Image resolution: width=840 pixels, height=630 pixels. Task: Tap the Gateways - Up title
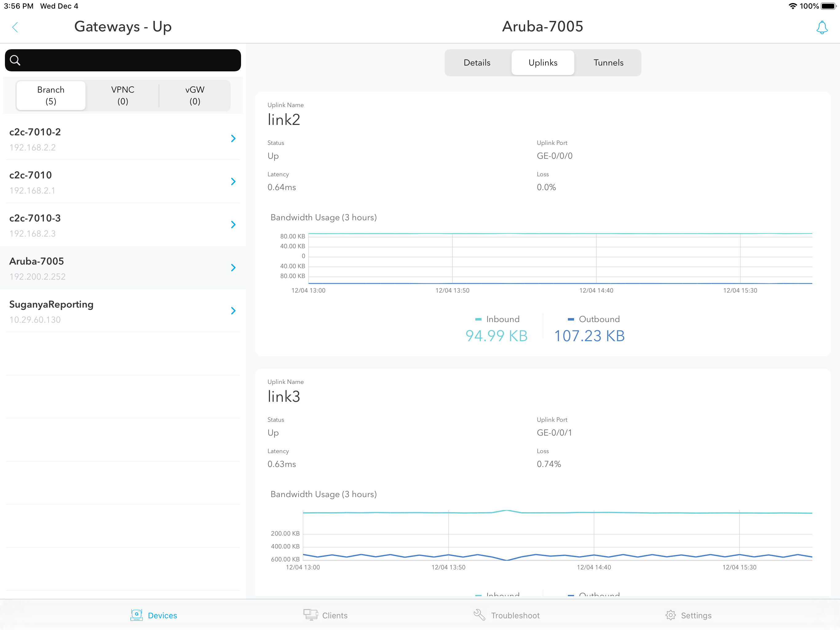pos(123,27)
